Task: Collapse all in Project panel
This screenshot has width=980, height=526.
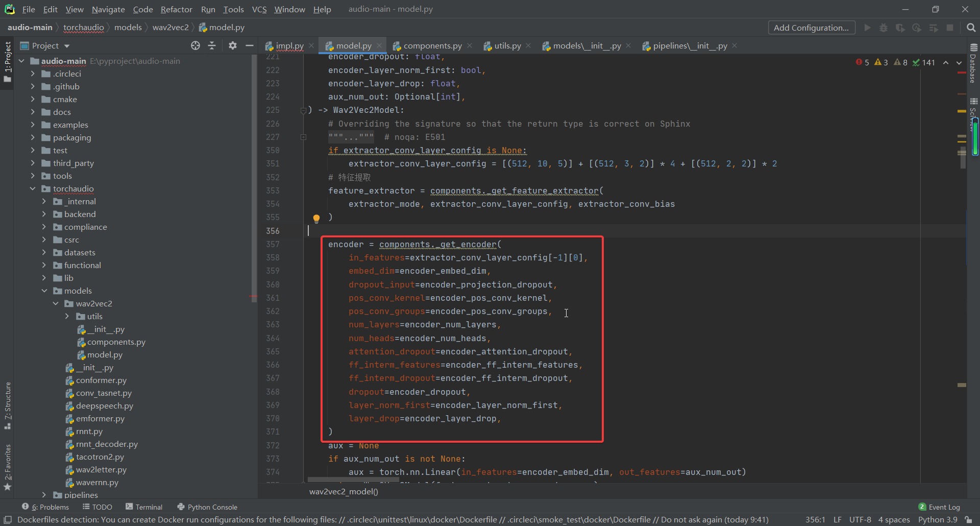Action: point(212,45)
